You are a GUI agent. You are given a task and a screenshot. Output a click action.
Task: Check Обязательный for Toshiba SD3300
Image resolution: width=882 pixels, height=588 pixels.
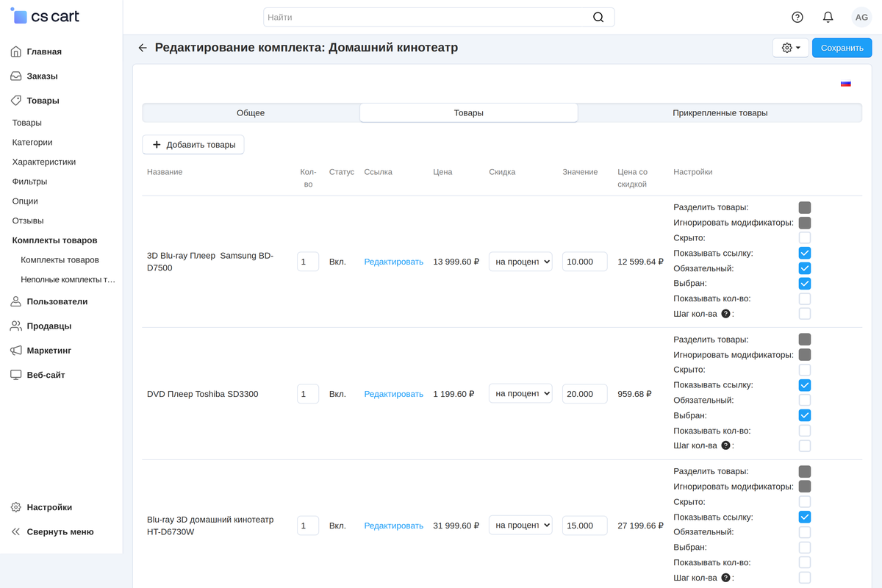click(805, 401)
